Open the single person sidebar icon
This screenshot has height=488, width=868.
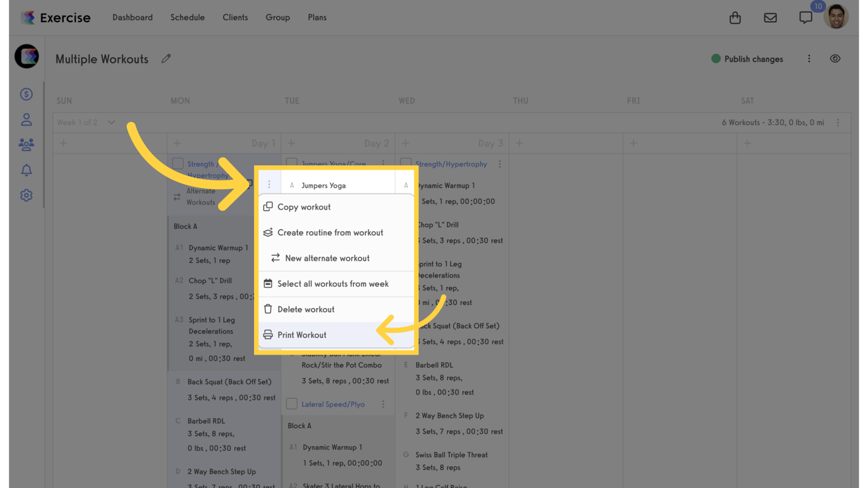(x=26, y=119)
